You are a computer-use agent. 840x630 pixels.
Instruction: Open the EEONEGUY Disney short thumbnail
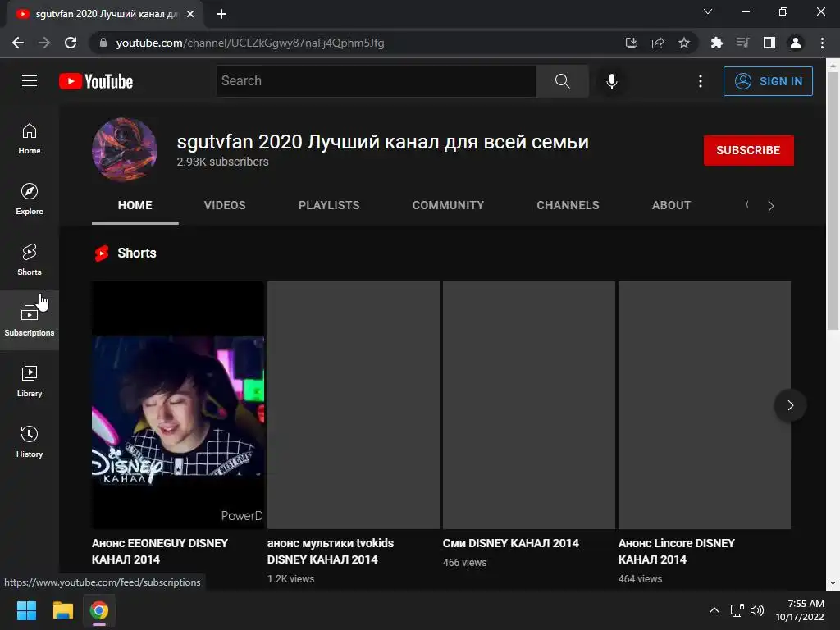(x=177, y=405)
